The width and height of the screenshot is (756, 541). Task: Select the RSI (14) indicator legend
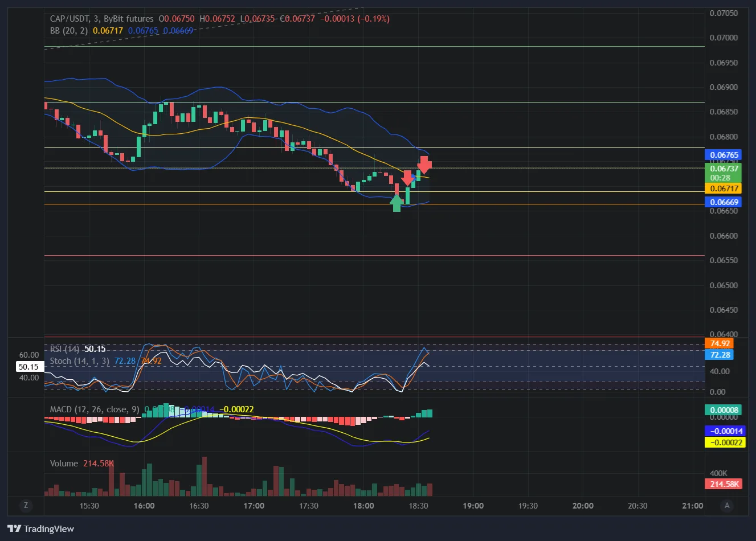click(x=64, y=349)
